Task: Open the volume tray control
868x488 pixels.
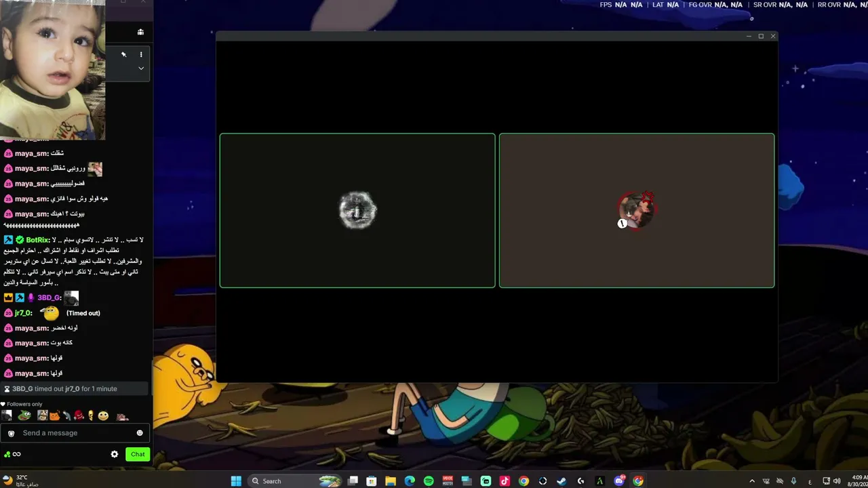Action: [836, 481]
